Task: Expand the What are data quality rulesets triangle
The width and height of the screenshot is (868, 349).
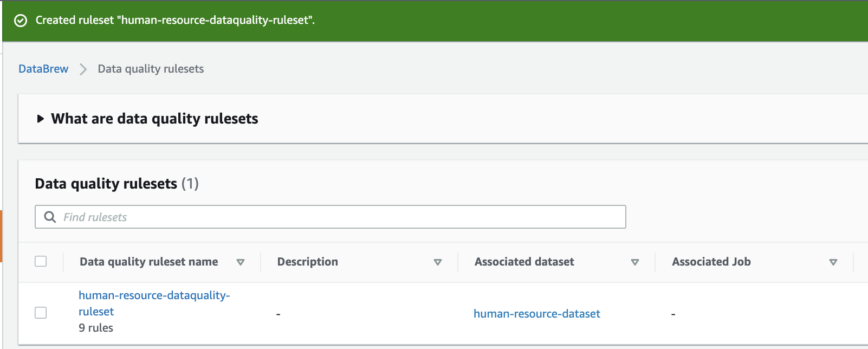Action: click(x=40, y=119)
